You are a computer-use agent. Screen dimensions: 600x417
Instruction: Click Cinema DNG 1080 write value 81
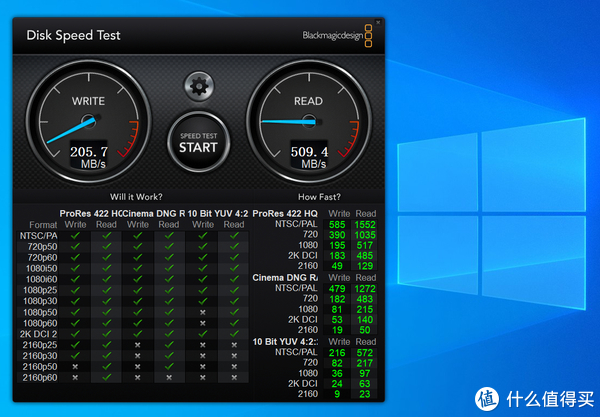pyautogui.click(x=337, y=309)
